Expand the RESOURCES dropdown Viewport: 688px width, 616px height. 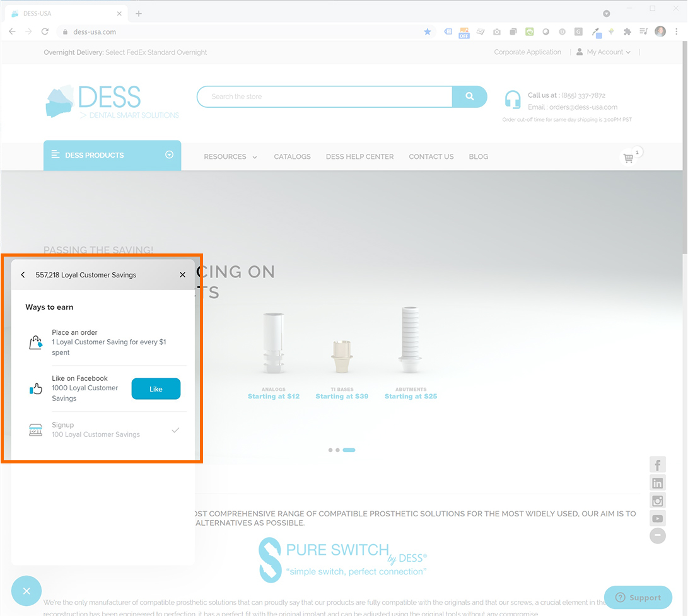(x=230, y=156)
